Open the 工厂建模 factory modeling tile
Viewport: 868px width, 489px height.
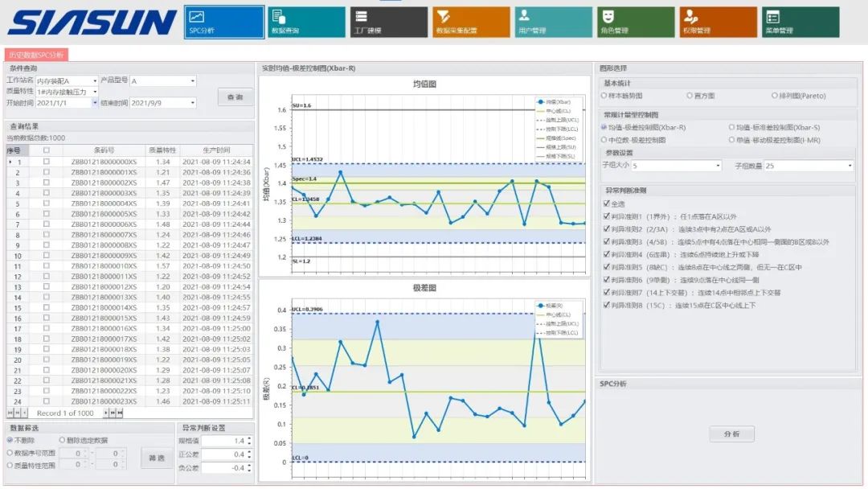[389, 23]
